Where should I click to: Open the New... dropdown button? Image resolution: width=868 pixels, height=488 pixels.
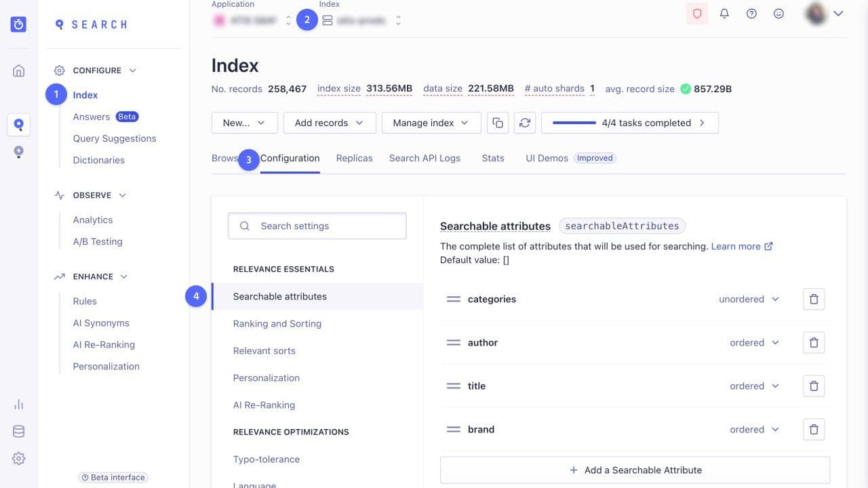pyautogui.click(x=245, y=123)
